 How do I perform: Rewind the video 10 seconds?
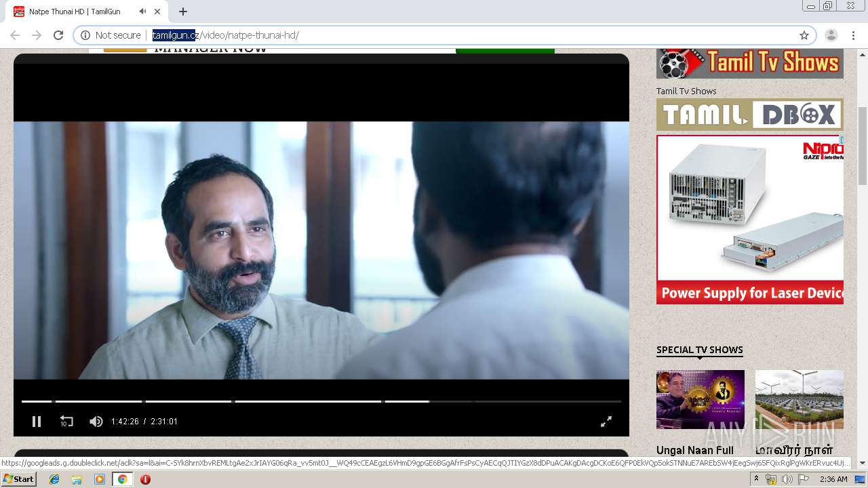[x=66, y=422]
